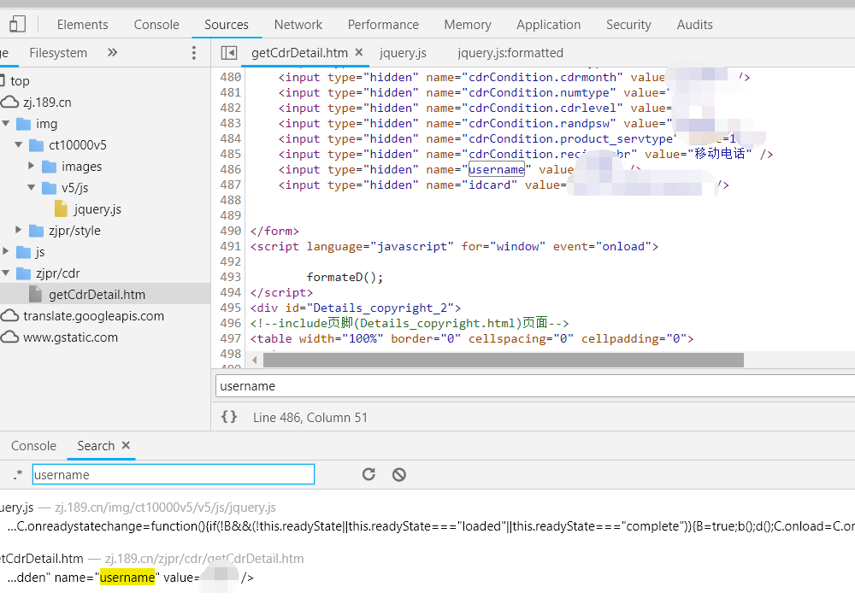Select the Sources panel tab

pyautogui.click(x=227, y=25)
